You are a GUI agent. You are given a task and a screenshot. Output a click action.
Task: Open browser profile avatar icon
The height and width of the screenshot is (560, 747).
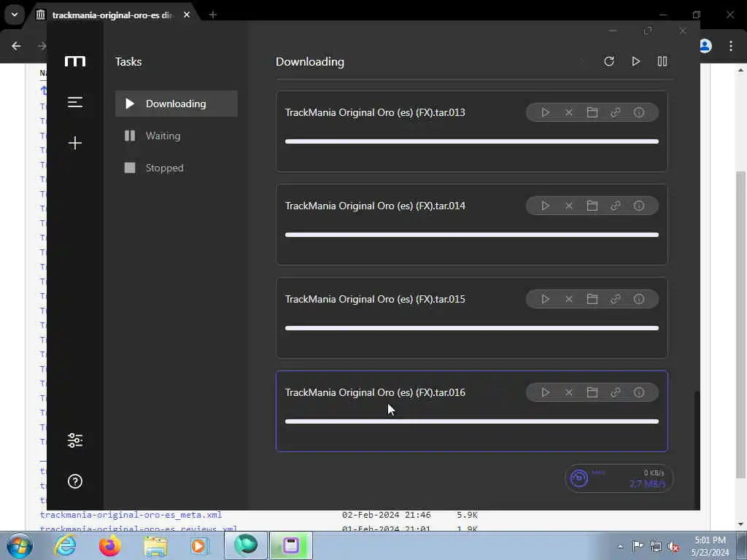(x=705, y=46)
